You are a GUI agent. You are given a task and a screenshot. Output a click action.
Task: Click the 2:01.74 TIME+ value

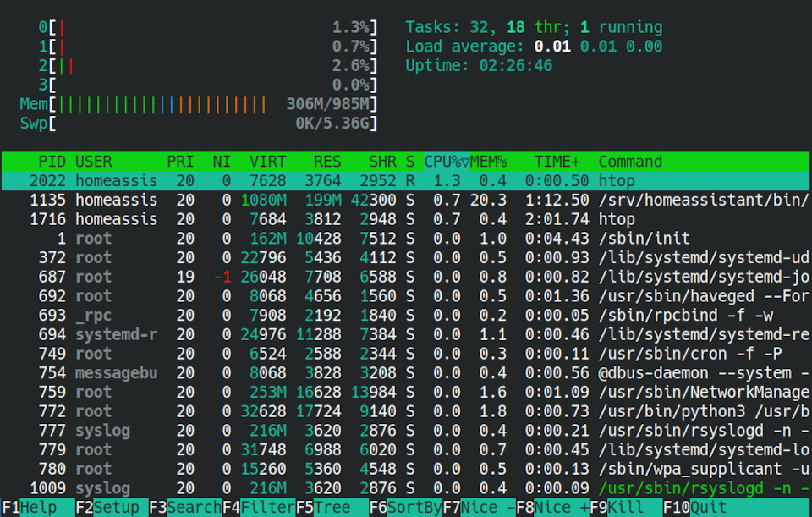tap(557, 219)
